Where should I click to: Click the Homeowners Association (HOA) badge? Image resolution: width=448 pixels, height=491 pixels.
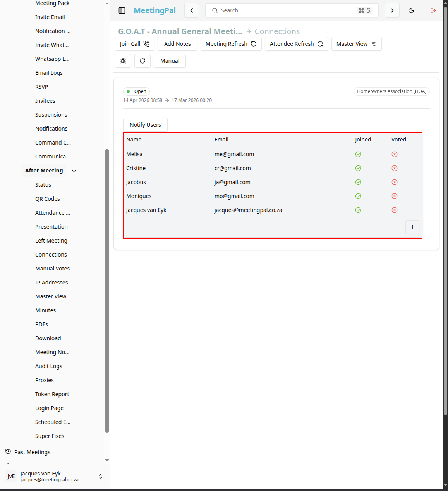pos(391,91)
